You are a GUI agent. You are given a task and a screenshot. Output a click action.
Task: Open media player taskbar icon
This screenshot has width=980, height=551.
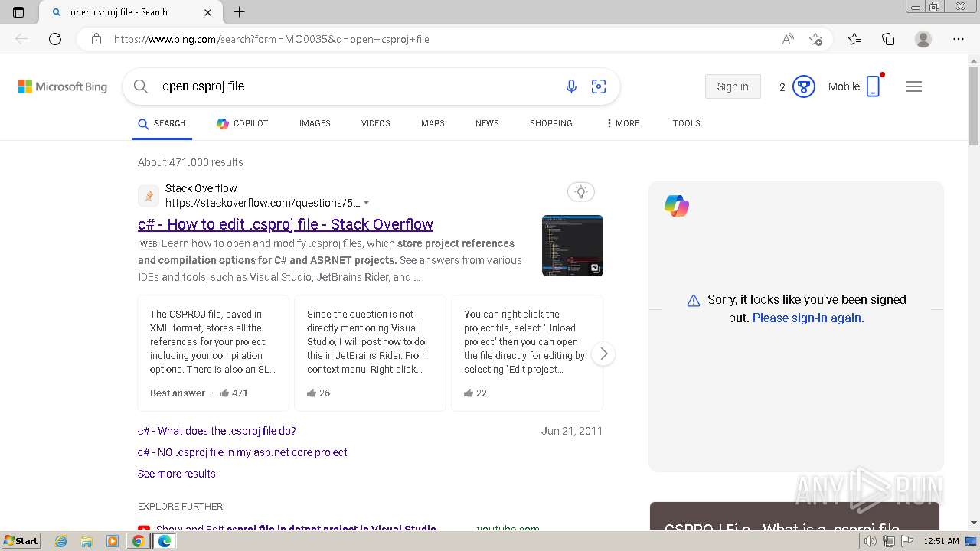pos(113,541)
